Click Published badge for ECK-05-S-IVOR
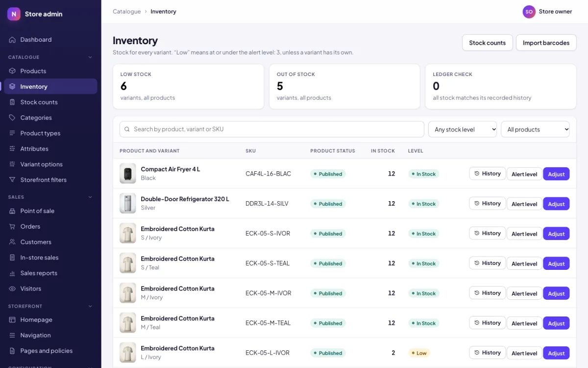The height and width of the screenshot is (368, 588). tap(328, 234)
